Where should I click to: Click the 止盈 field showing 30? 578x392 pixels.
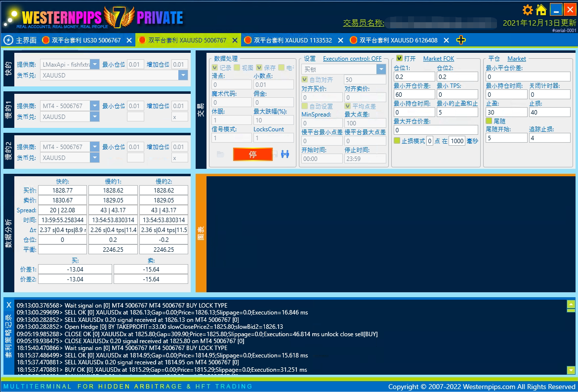[x=506, y=112]
